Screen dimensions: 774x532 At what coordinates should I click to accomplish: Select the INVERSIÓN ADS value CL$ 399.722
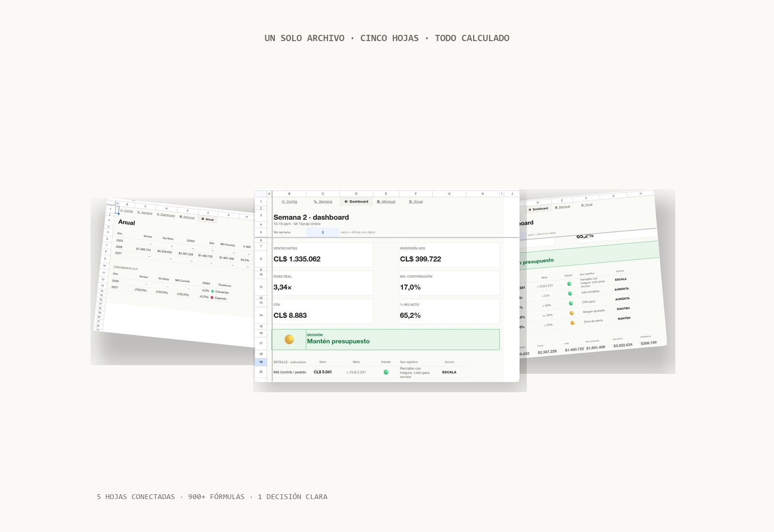click(420, 259)
